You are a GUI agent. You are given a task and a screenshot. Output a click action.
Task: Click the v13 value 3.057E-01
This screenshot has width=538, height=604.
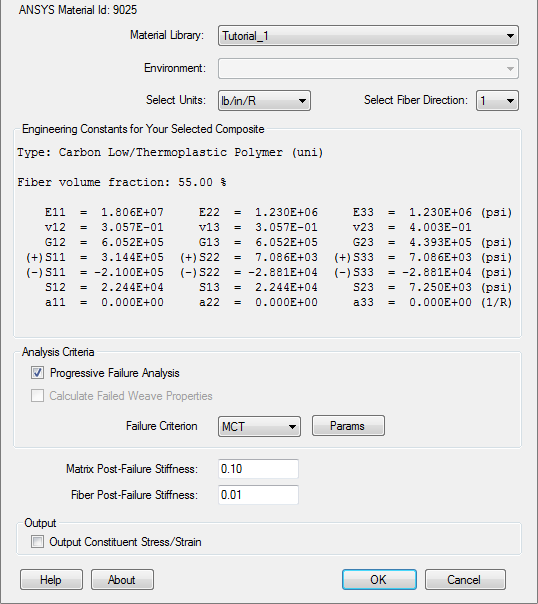pos(286,227)
